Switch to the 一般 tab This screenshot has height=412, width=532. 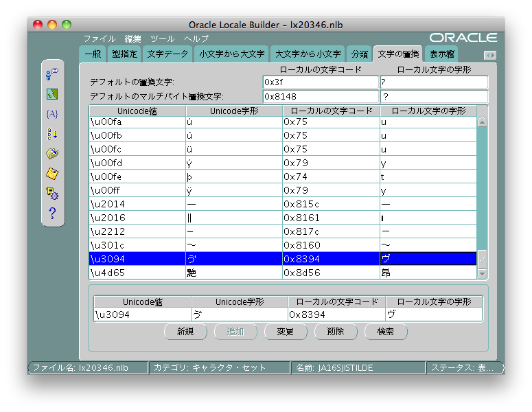pos(93,54)
